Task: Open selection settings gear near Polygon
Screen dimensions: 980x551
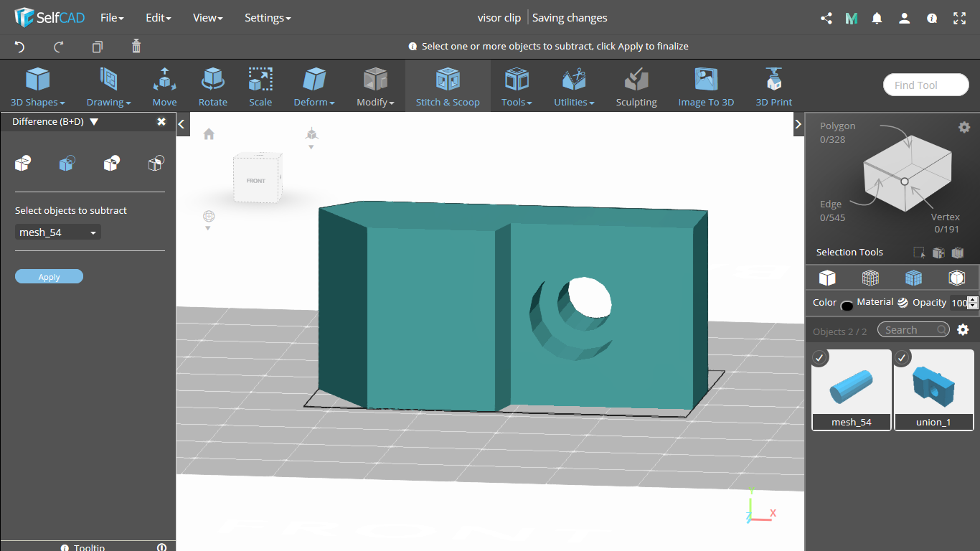Action: [964, 127]
